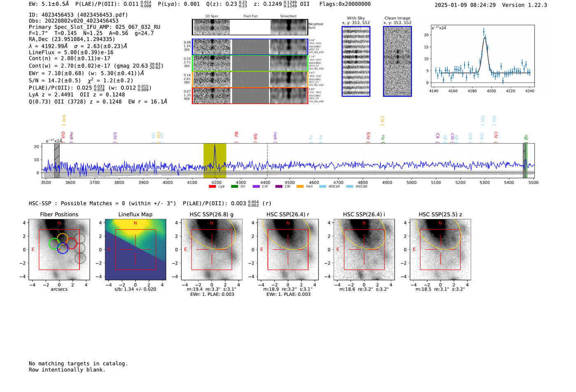Click the Cont(n) = 2.00(±0.11)e-17 line
This screenshot has width=576, height=392.
tap(70, 58)
